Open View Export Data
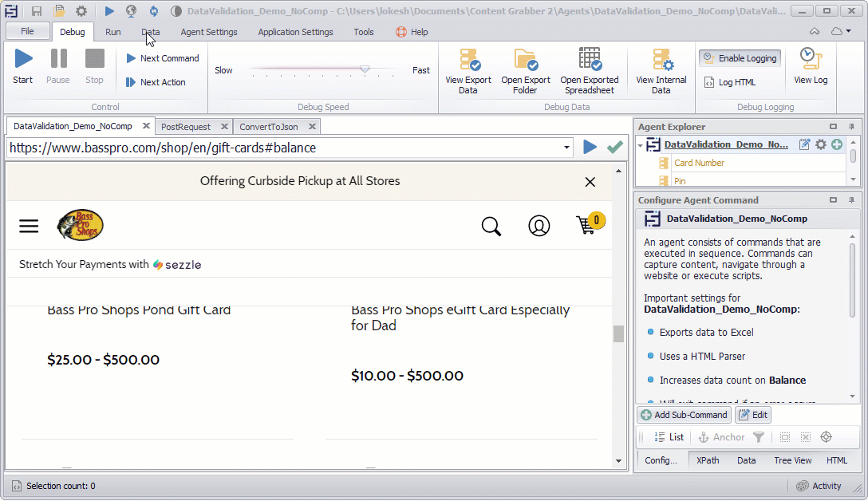 (x=468, y=70)
